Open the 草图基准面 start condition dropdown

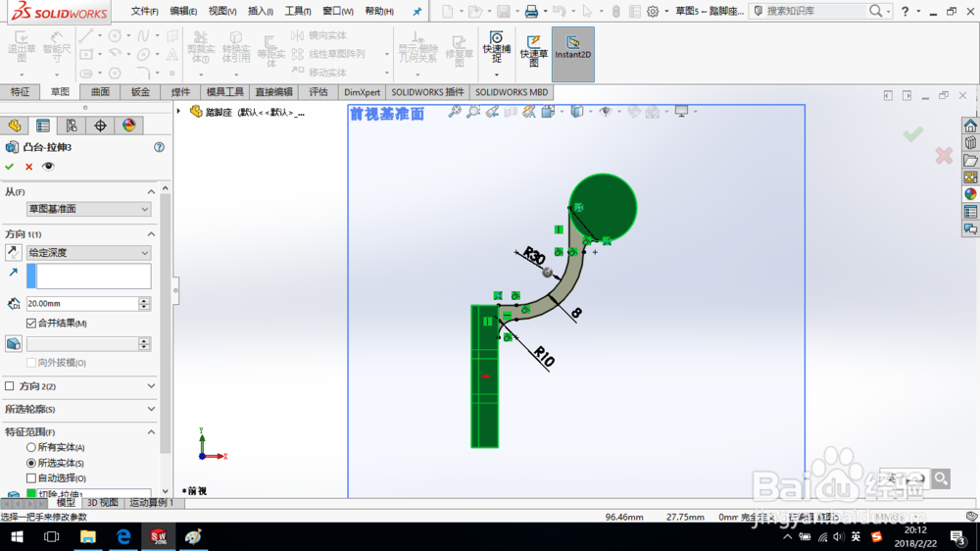(x=88, y=209)
